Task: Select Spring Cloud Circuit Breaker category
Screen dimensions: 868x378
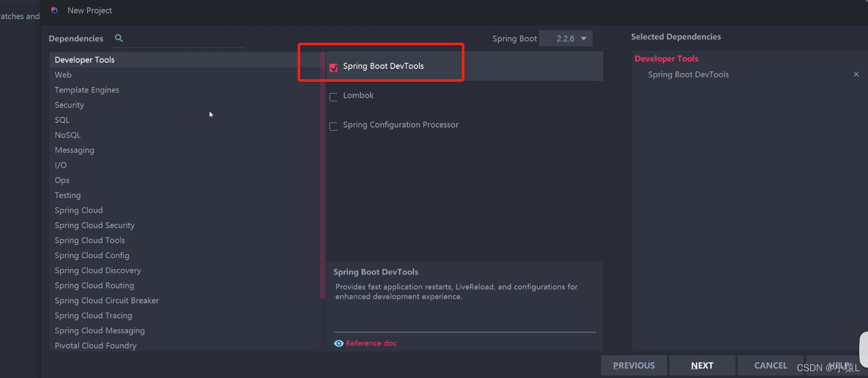Action: [x=185, y=300]
